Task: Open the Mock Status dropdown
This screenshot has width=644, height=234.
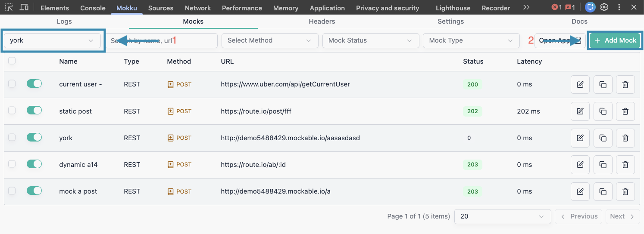Action: click(x=371, y=40)
